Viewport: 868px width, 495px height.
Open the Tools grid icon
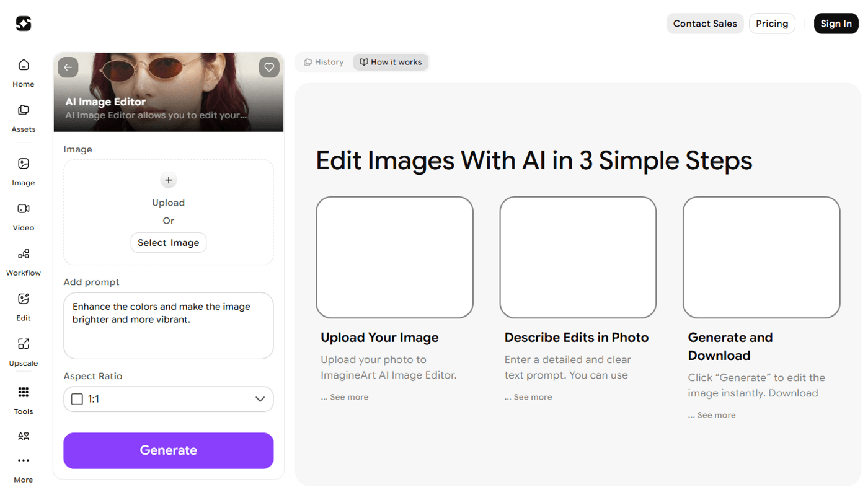pyautogui.click(x=24, y=393)
